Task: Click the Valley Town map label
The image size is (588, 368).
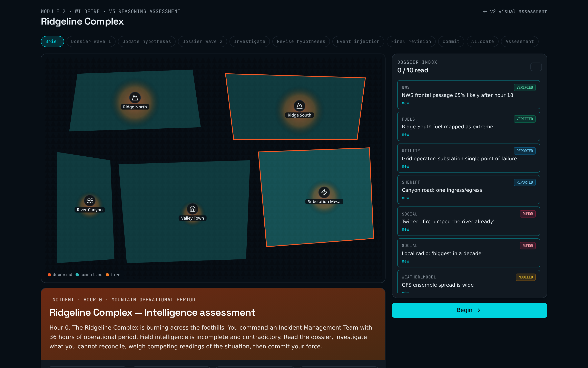Action: tap(193, 218)
